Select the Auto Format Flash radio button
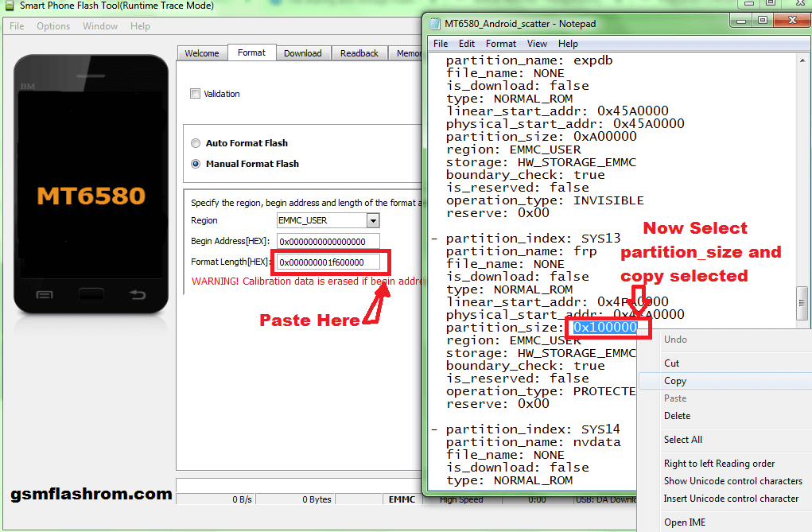812x532 pixels. (196, 143)
